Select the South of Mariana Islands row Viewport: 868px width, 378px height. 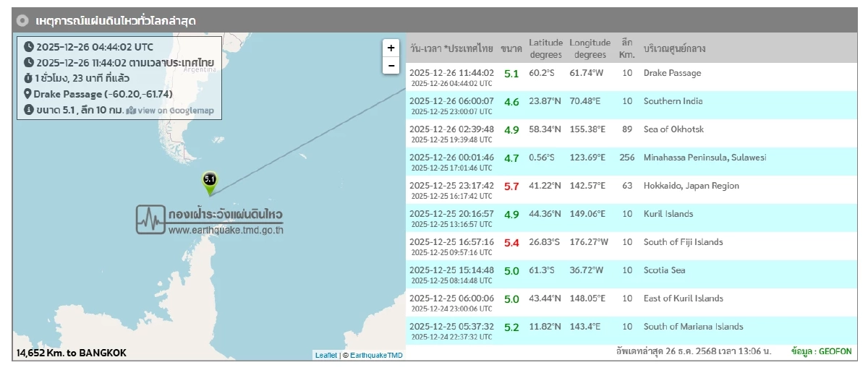[x=629, y=331]
